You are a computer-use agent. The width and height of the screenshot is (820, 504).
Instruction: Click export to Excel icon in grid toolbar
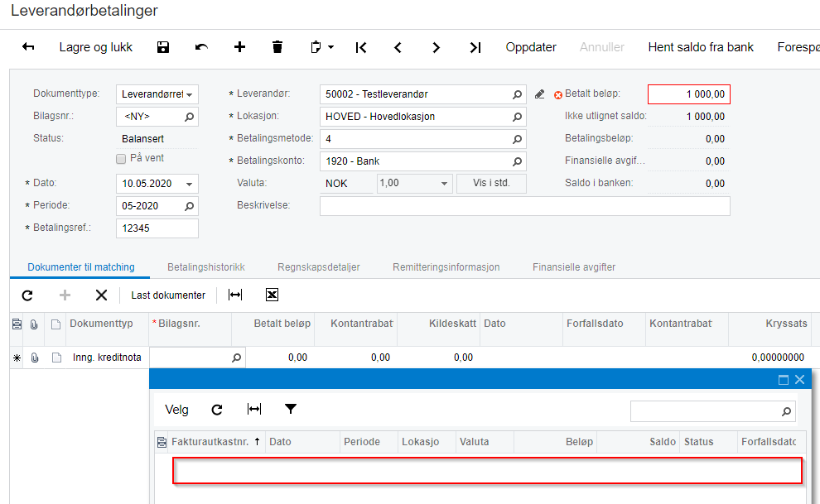pos(272,295)
